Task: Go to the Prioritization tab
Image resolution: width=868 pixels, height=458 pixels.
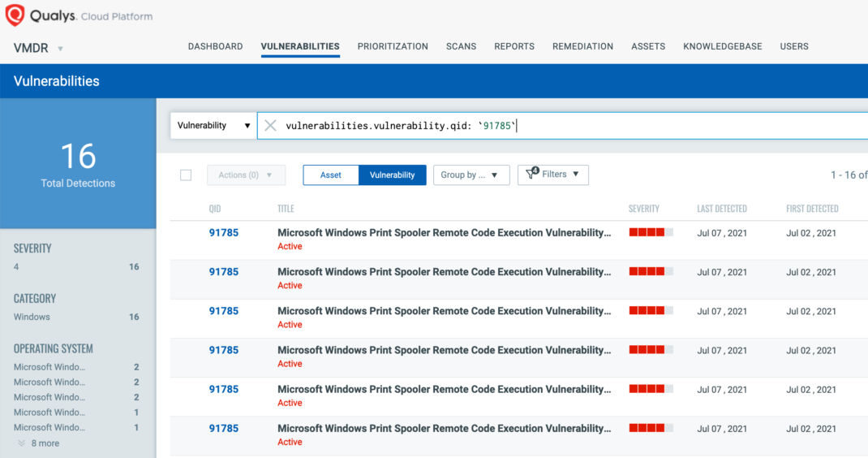Action: (393, 46)
